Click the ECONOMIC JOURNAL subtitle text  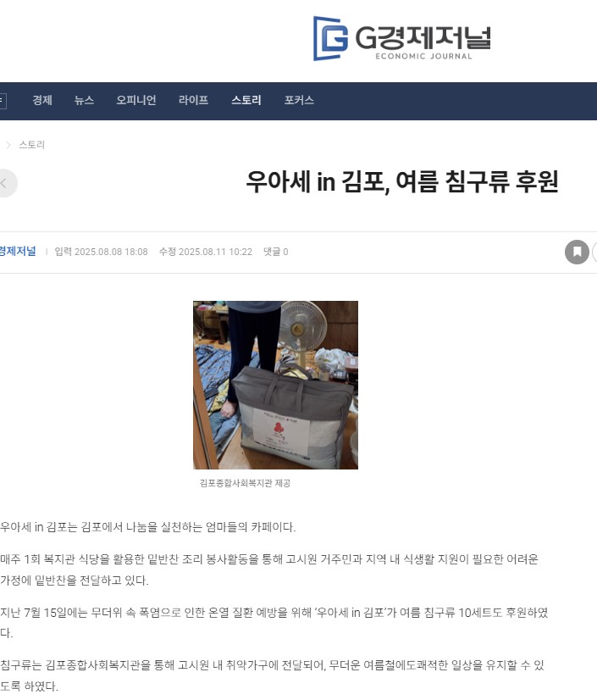pyautogui.click(x=423, y=56)
